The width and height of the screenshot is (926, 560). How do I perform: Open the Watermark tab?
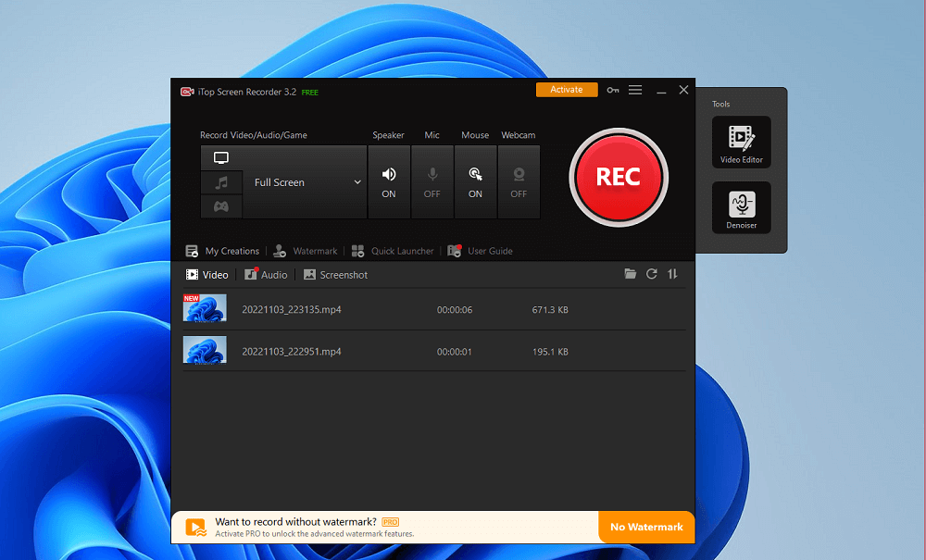[306, 251]
